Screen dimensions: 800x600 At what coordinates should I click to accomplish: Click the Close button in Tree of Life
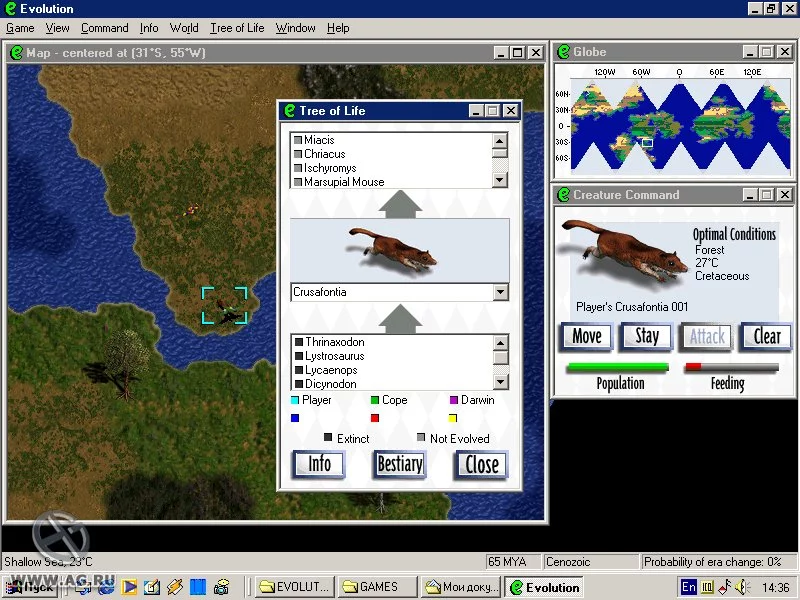point(482,464)
